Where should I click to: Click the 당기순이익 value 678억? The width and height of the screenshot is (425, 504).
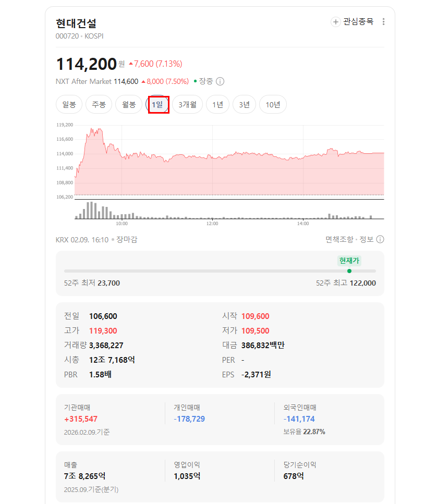(x=294, y=476)
